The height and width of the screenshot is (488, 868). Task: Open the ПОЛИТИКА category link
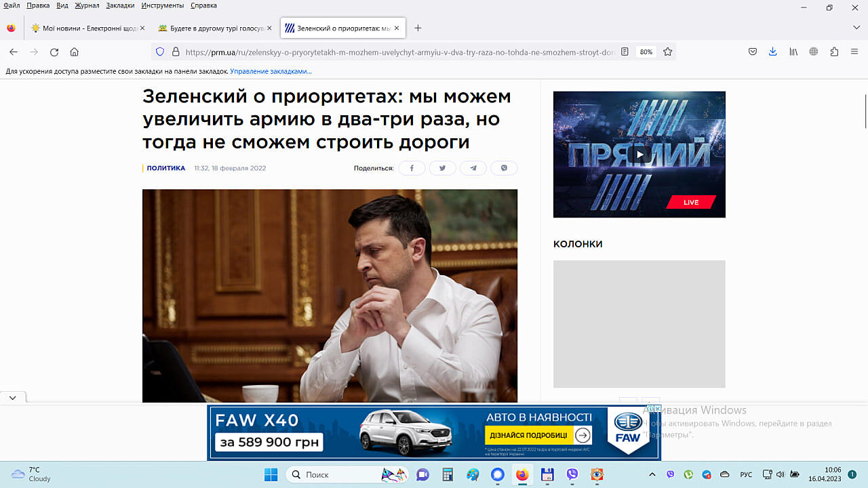(x=165, y=168)
